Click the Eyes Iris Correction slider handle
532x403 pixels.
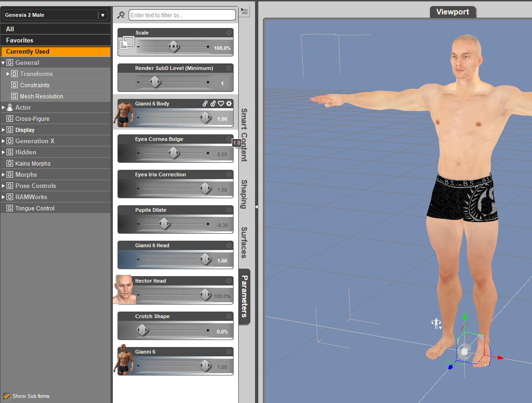pos(205,188)
